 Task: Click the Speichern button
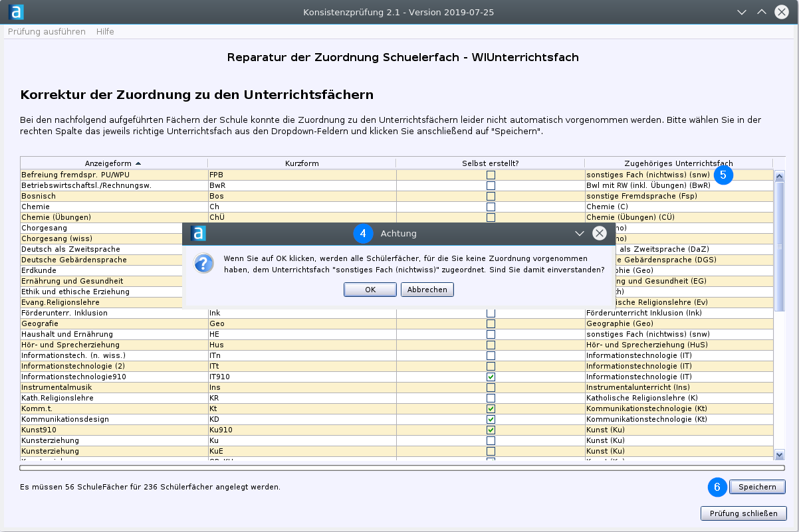click(x=757, y=487)
